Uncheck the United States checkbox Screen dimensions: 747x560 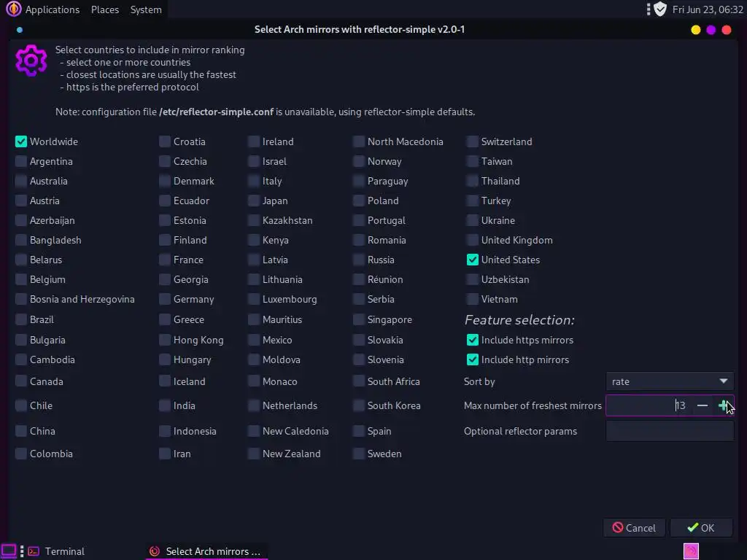pos(472,260)
